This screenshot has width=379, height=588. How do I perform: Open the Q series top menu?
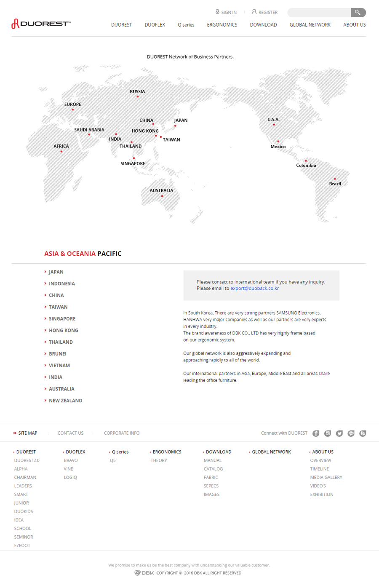click(x=186, y=25)
